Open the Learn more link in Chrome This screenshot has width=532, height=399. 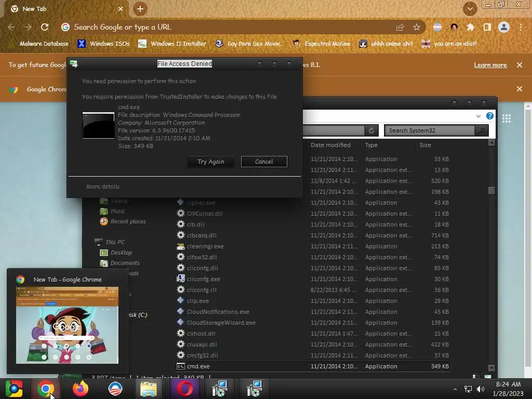pos(490,65)
